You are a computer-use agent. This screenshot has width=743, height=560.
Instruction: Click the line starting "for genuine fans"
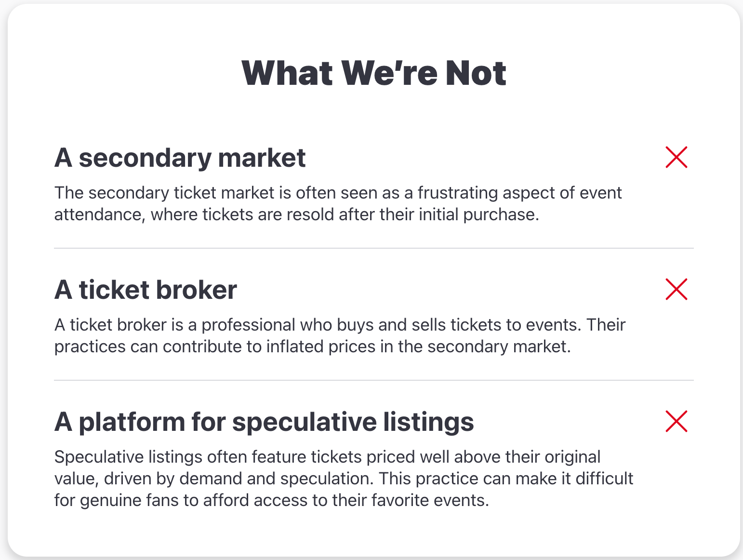coord(271,500)
